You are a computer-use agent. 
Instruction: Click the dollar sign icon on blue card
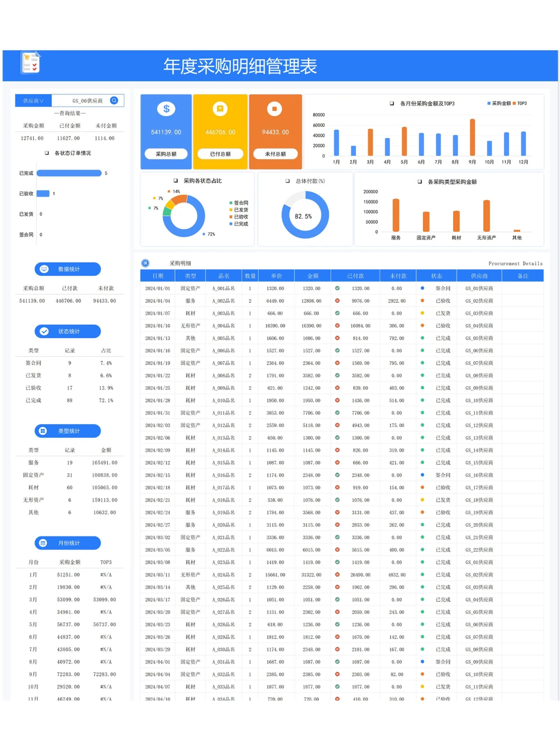point(166,109)
